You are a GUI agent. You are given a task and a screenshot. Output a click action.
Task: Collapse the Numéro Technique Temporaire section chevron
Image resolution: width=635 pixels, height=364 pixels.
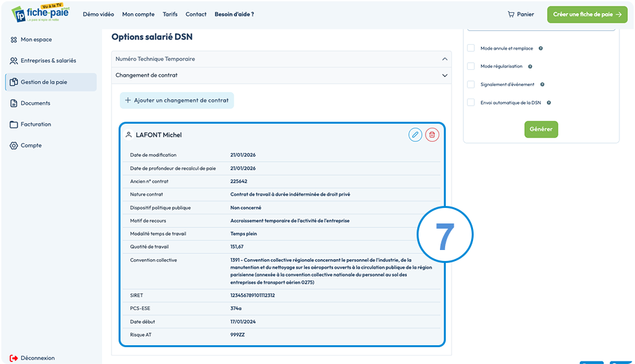pyautogui.click(x=444, y=59)
